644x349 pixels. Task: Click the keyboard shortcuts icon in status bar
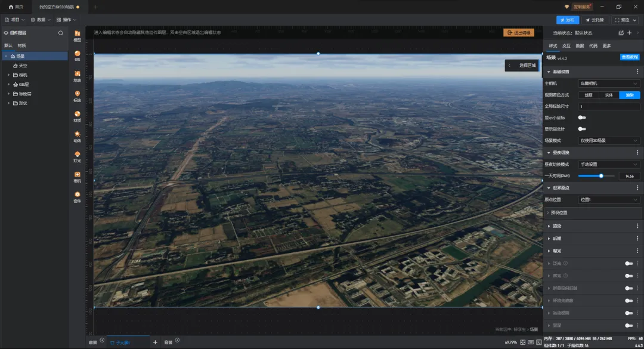(531, 342)
